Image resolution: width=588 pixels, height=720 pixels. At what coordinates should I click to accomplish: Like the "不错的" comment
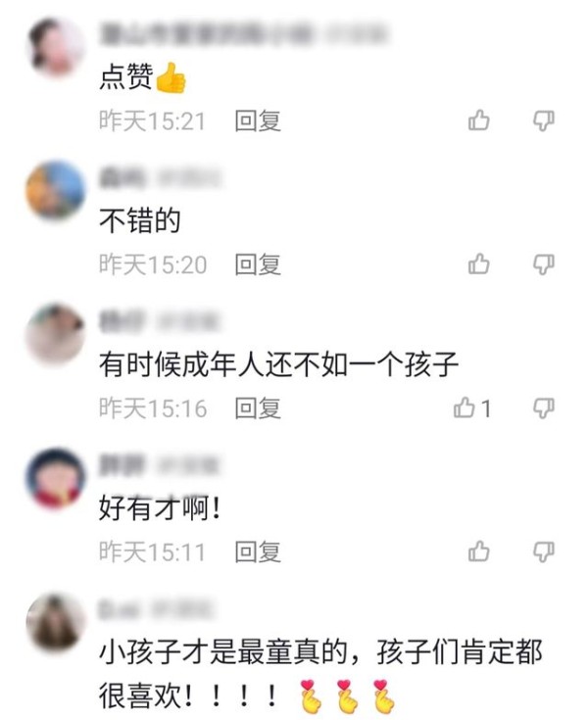478,264
